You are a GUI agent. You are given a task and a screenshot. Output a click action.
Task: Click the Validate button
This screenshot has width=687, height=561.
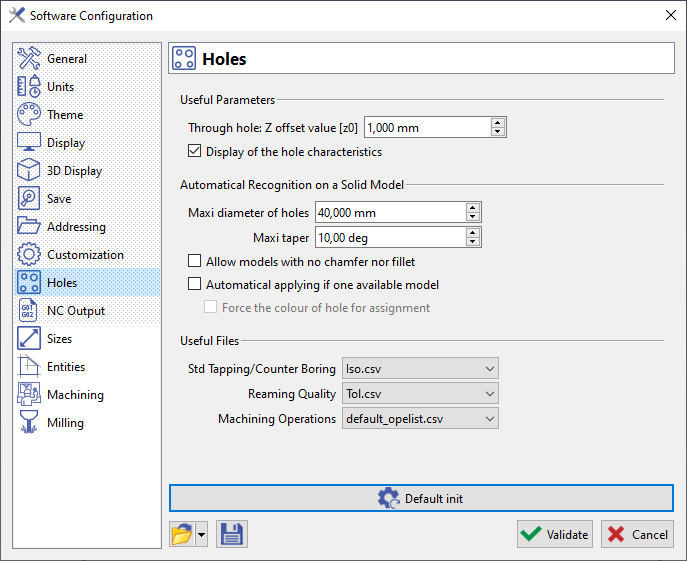(x=554, y=534)
